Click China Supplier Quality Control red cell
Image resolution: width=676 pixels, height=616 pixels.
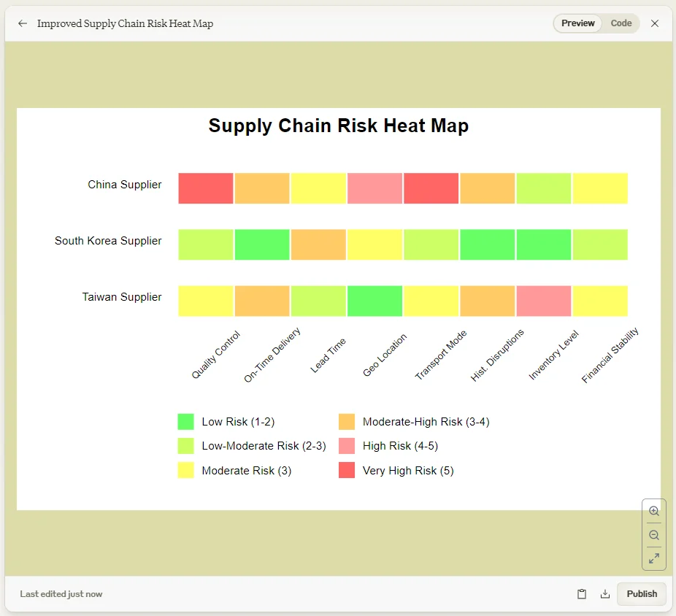206,188
